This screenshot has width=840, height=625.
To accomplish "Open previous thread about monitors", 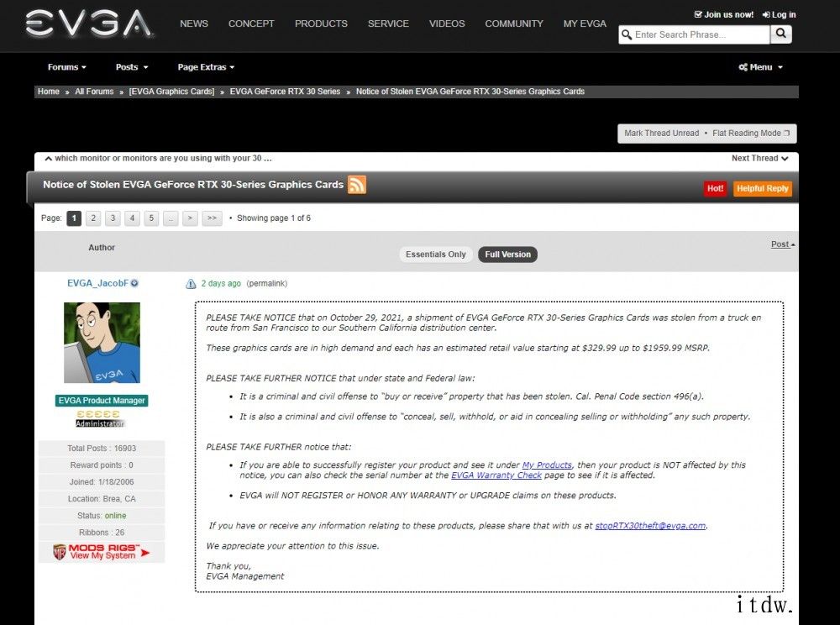I will click(x=158, y=159).
